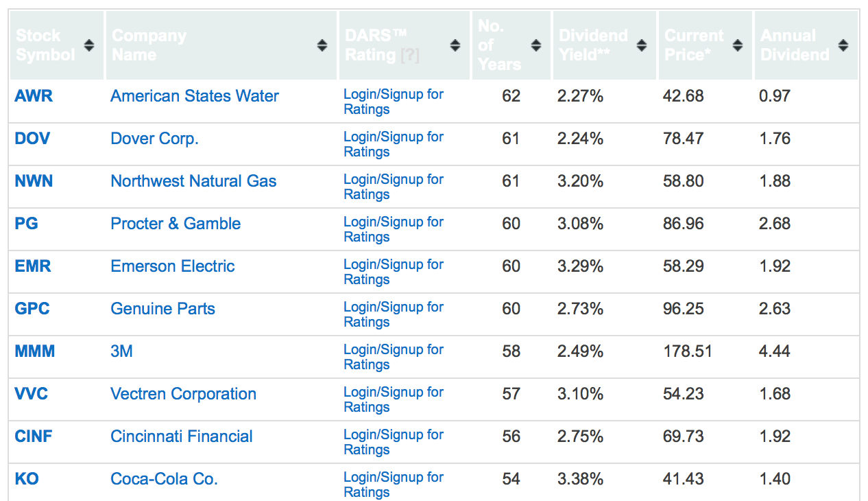The width and height of the screenshot is (868, 501).
Task: Click Login/Signup for Ratings in Cincinnati Financial row
Action: 394,442
